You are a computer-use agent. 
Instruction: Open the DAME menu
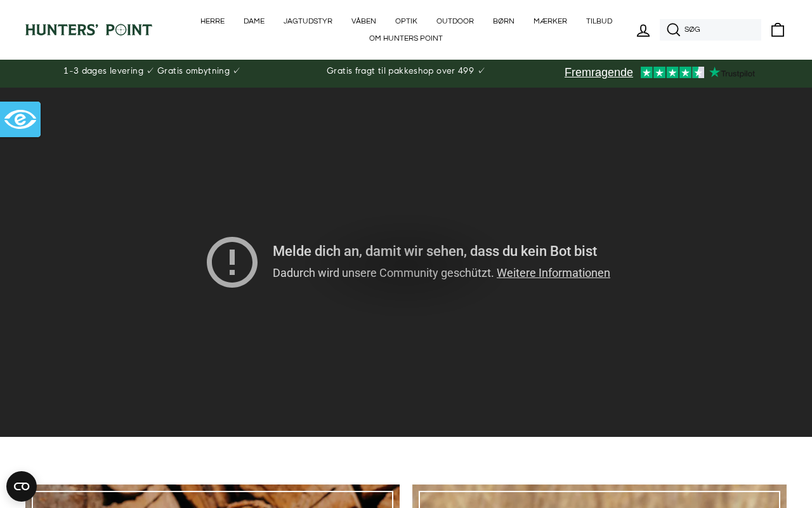[x=254, y=21]
